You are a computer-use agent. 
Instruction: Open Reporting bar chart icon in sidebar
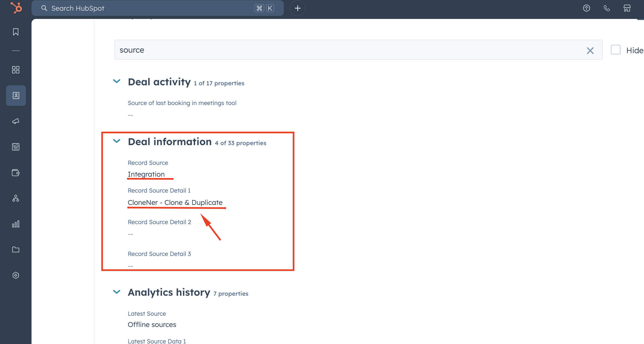pyautogui.click(x=16, y=224)
